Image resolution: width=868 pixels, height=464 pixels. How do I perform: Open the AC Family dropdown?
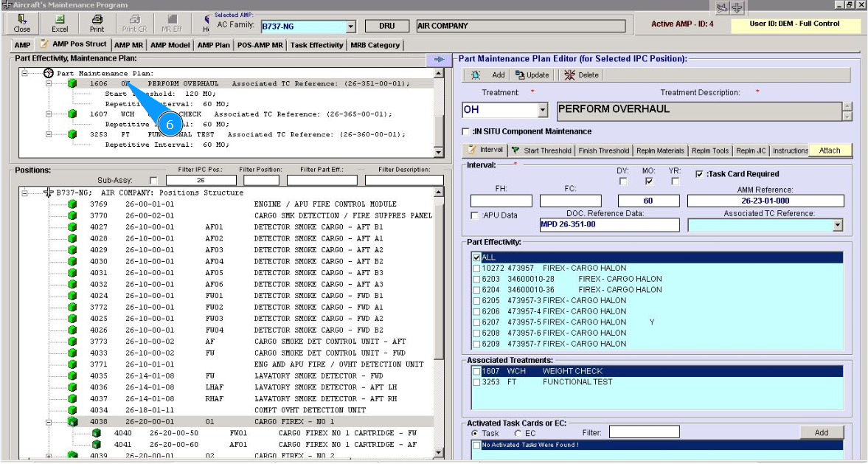pyautogui.click(x=351, y=27)
